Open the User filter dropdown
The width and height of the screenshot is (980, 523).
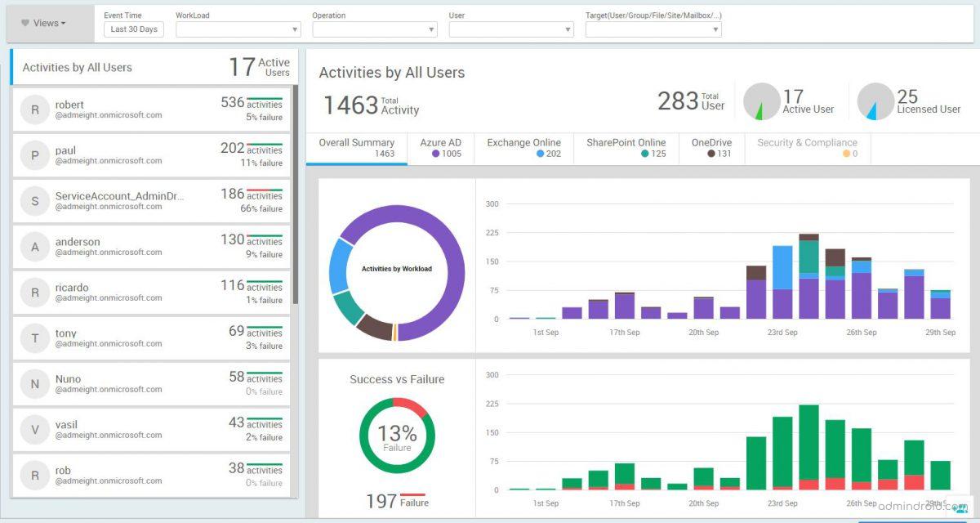click(511, 29)
